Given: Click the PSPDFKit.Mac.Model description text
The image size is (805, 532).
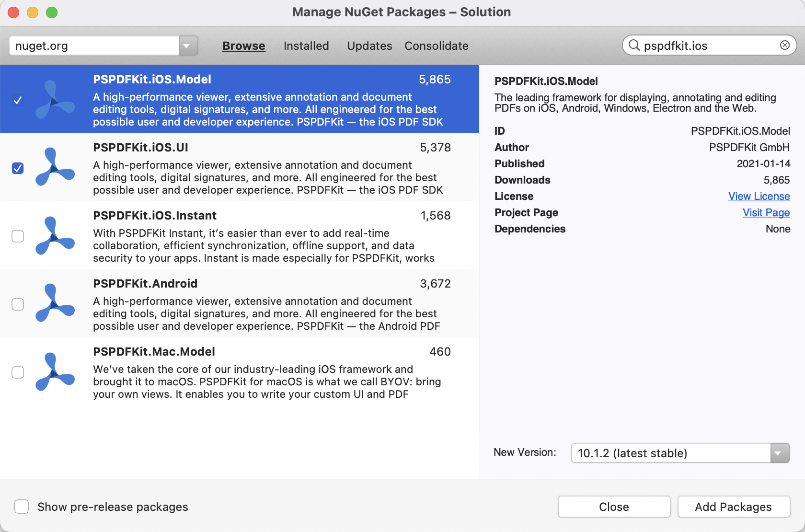Looking at the screenshot, I should coord(267,382).
